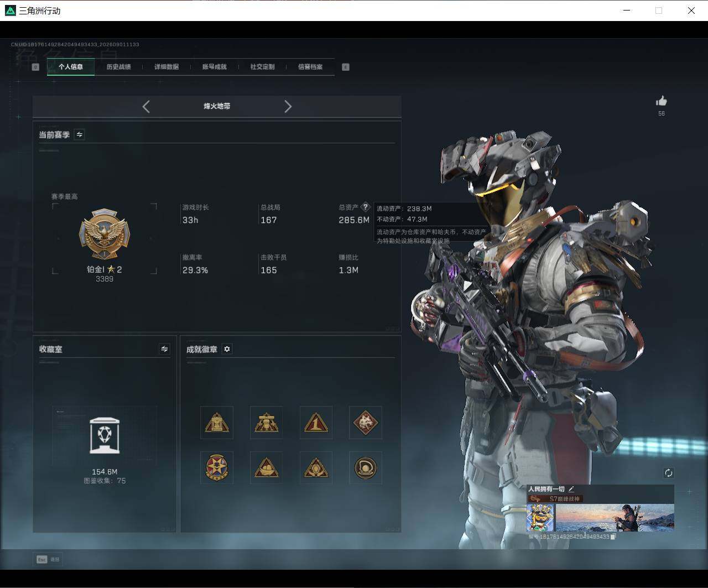The width and height of the screenshot is (708, 588).
Task: Click the 游戏时长 value 33h
Action: (190, 220)
